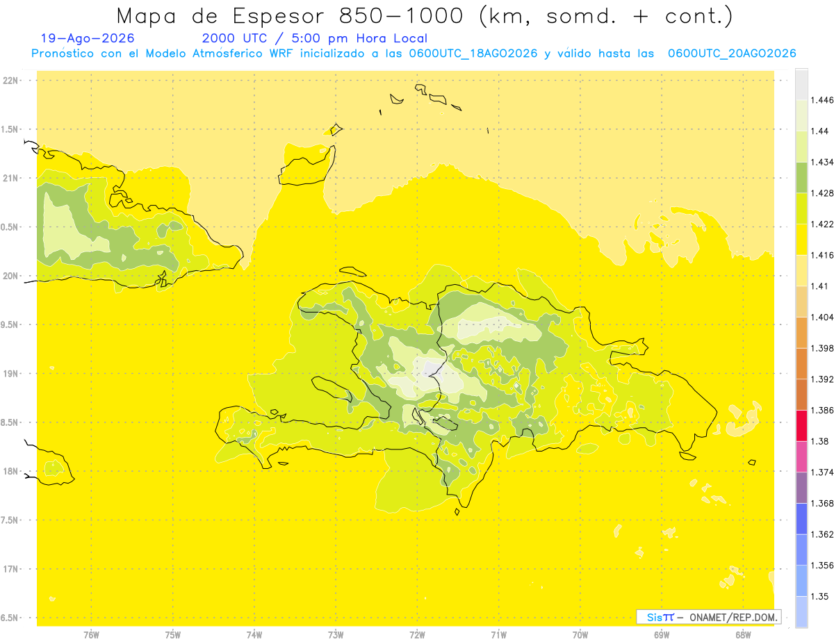Select the bright yellow swatch between 1.416 and 1.422
834x644 pixels.
click(801, 240)
